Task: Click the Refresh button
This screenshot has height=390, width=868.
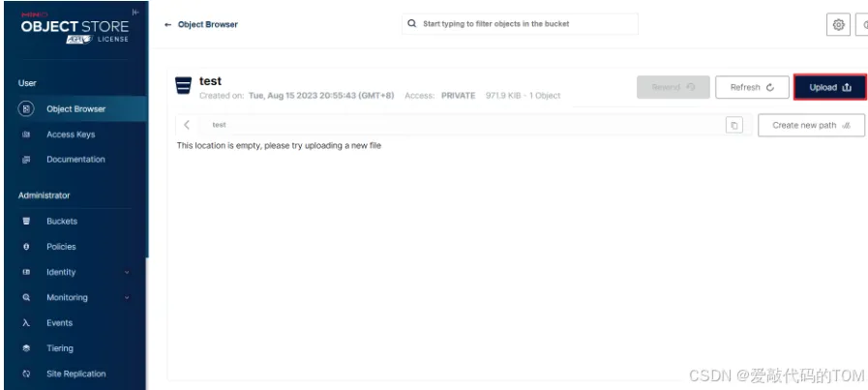Action: point(752,87)
